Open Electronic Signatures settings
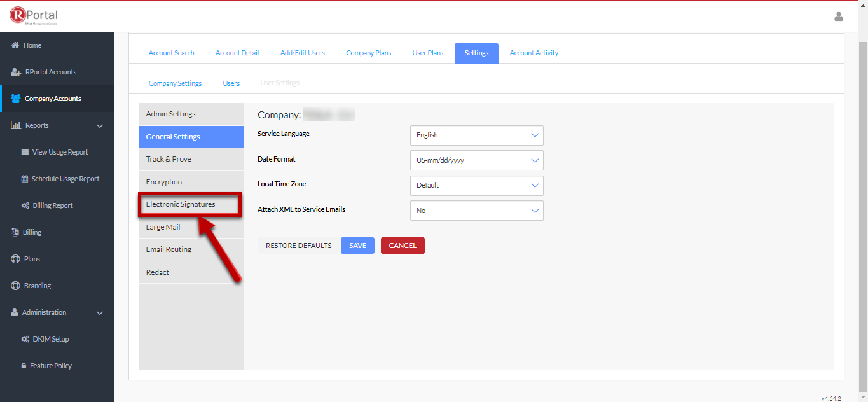The height and width of the screenshot is (402, 868). [191, 204]
